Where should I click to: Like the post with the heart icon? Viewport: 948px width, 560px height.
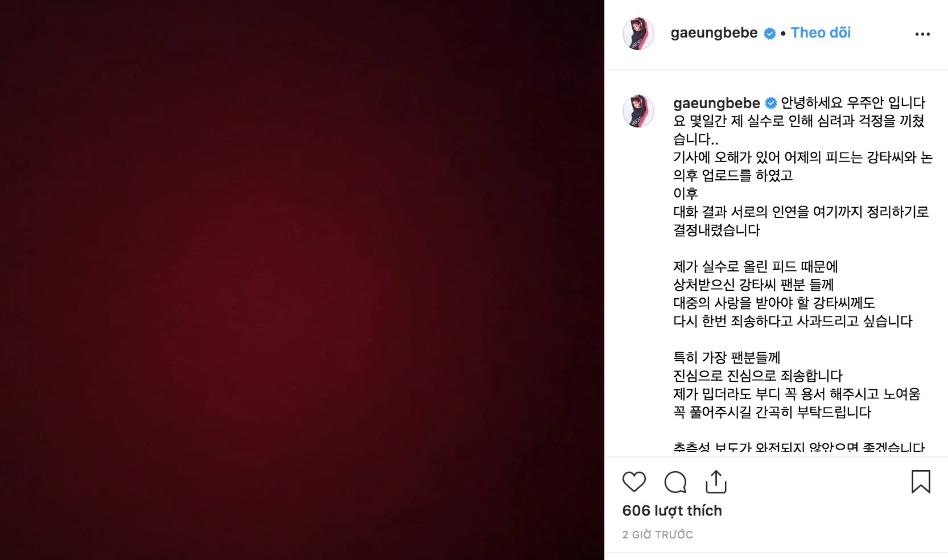pyautogui.click(x=634, y=482)
